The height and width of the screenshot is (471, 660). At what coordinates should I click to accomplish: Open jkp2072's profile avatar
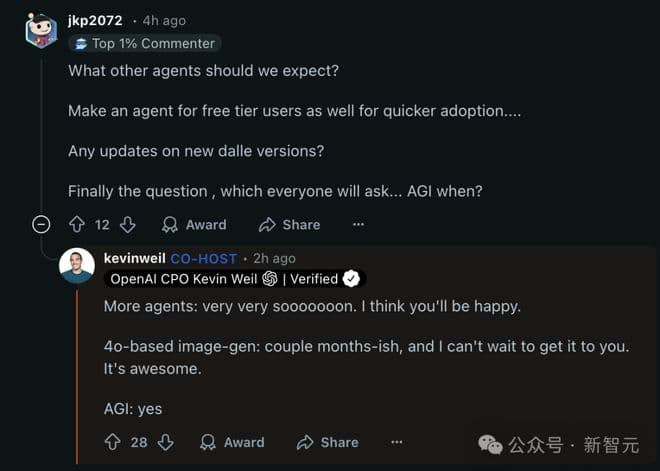click(41, 30)
